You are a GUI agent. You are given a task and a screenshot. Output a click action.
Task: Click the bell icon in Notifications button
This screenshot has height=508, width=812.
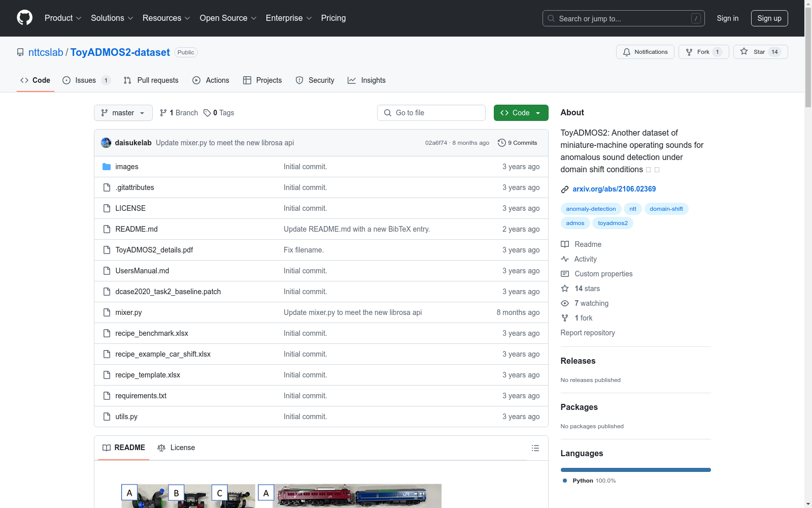pyautogui.click(x=627, y=52)
